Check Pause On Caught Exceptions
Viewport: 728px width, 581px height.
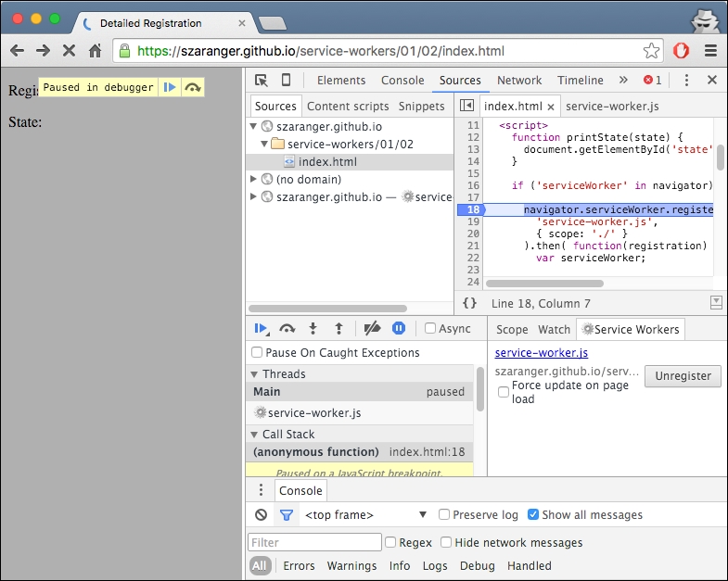coord(257,353)
